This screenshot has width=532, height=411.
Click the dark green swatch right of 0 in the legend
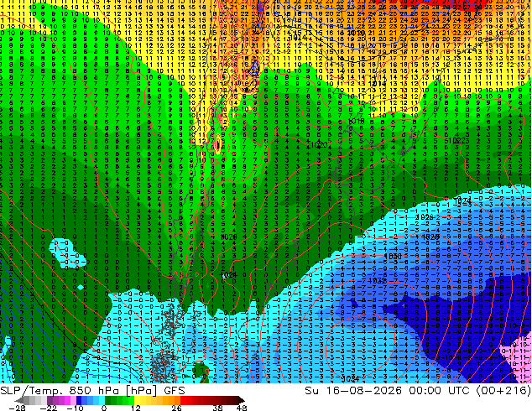(x=107, y=400)
